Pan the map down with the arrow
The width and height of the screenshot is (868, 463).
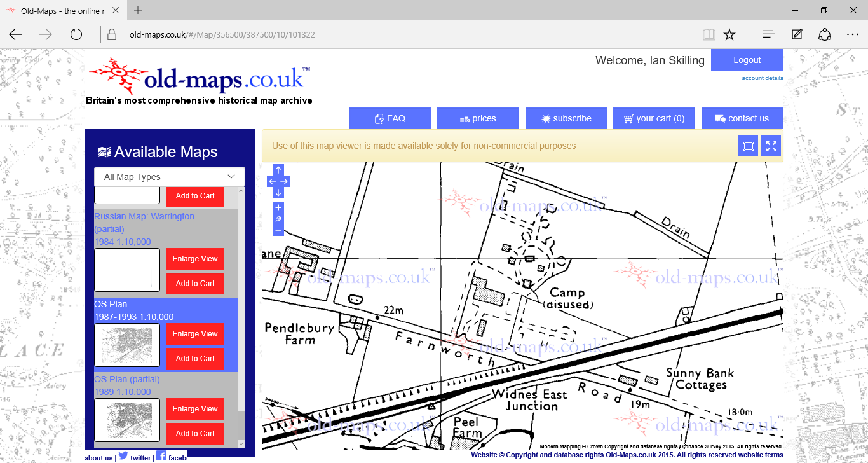[278, 192]
